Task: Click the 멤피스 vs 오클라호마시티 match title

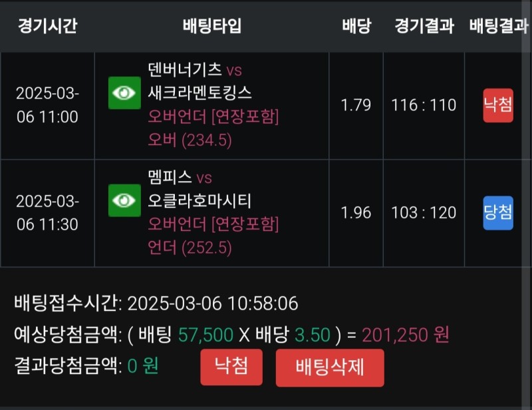Action: pos(199,188)
